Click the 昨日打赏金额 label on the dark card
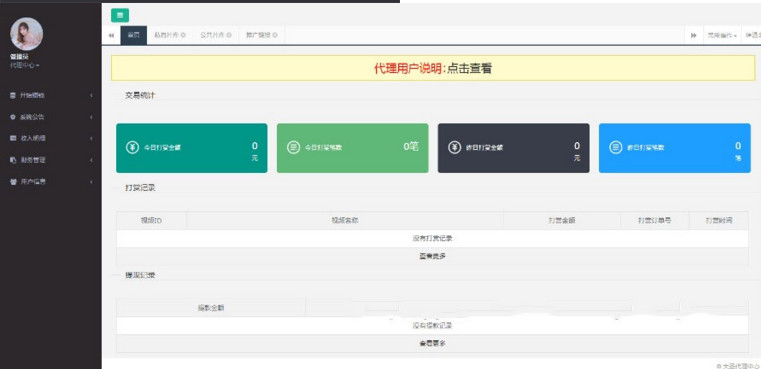 484,148
